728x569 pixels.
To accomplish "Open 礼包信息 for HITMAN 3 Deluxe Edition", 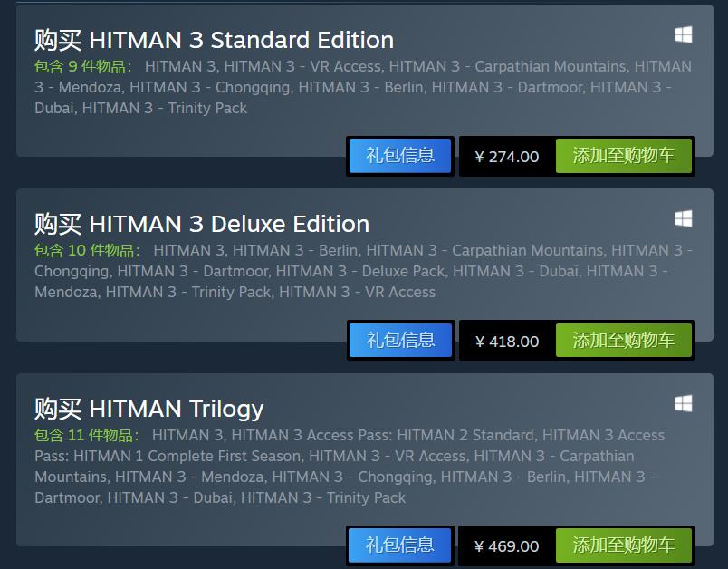I will point(400,341).
